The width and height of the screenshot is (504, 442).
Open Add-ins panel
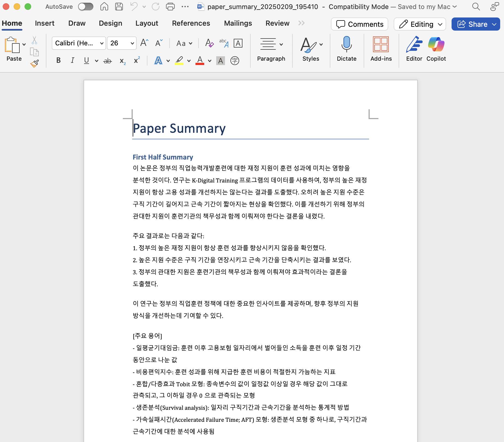381,49
